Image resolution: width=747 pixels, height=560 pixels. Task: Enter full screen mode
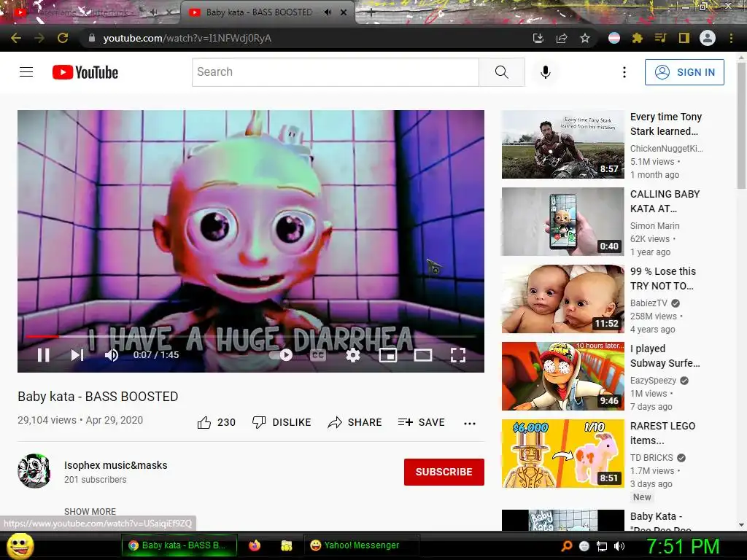pyautogui.click(x=458, y=355)
